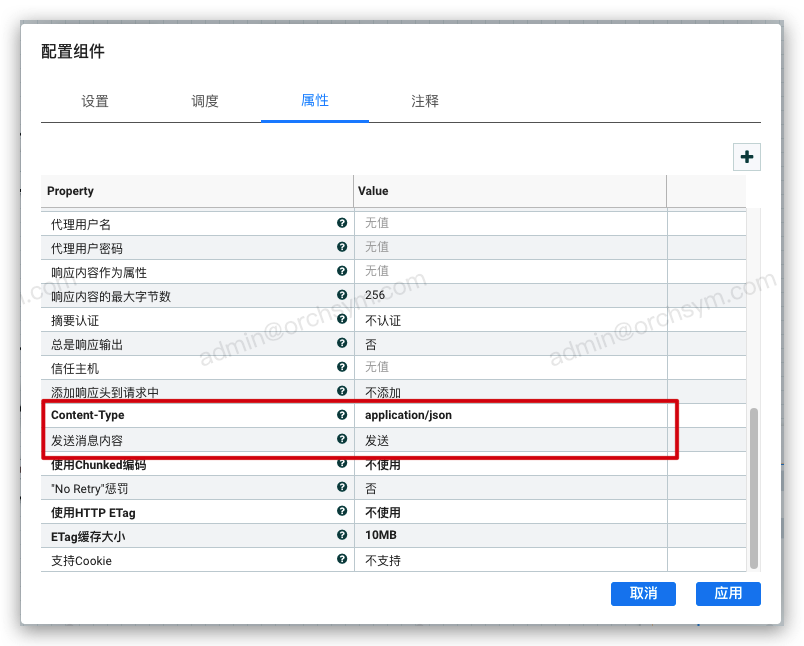Click help icon next to 代理用户密码
The width and height of the screenshot is (804, 646).
[342, 247]
